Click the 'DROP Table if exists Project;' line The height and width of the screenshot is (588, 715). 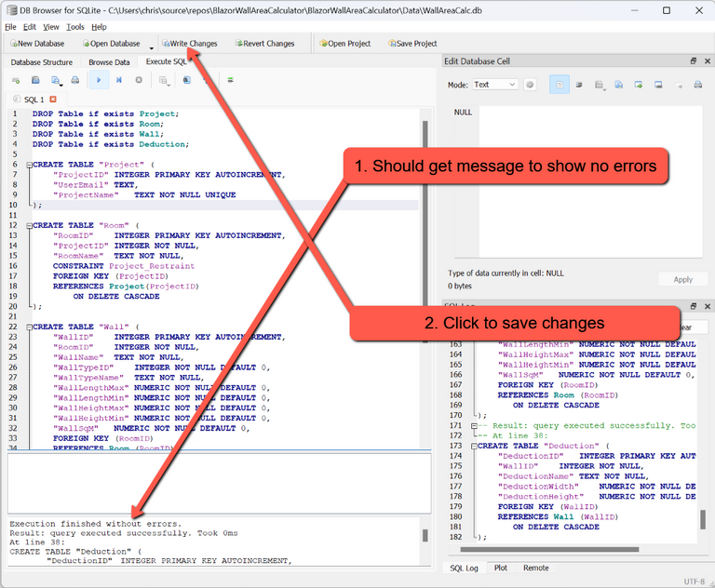105,114
